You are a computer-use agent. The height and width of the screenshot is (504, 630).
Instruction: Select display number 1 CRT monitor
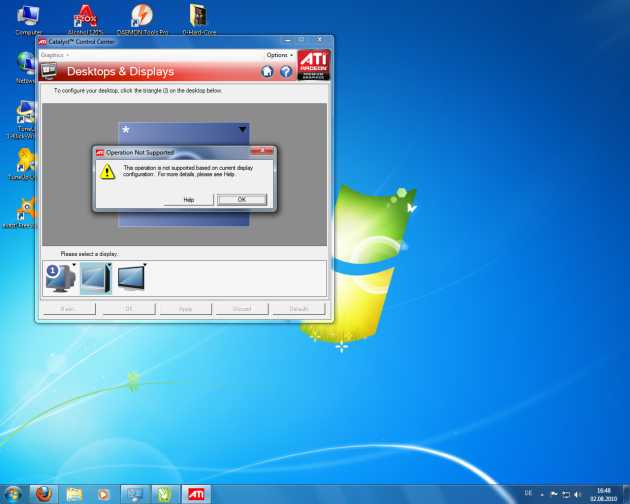[x=60, y=278]
